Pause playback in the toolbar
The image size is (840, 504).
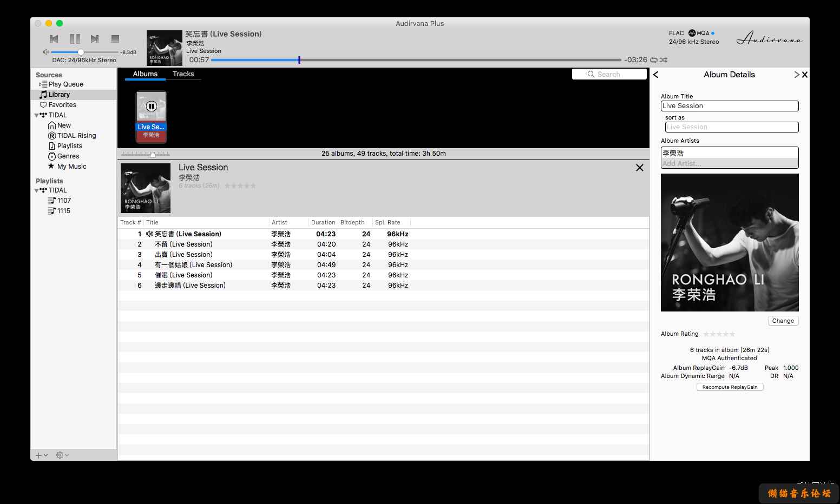pyautogui.click(x=75, y=39)
